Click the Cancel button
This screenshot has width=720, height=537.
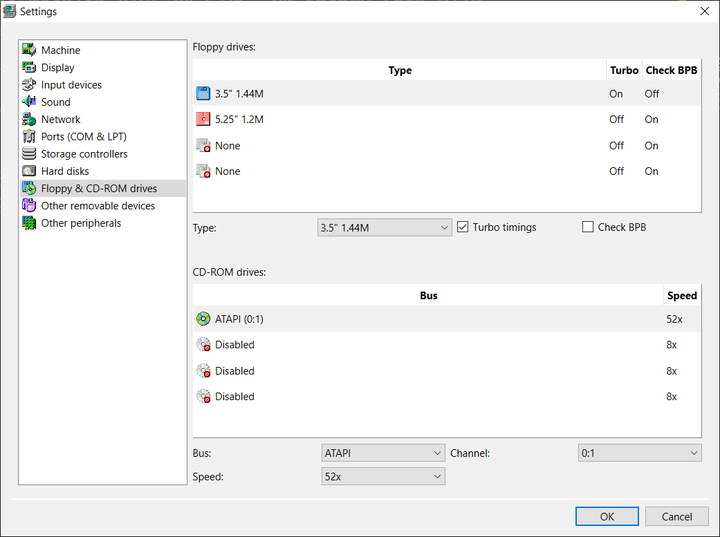click(676, 516)
